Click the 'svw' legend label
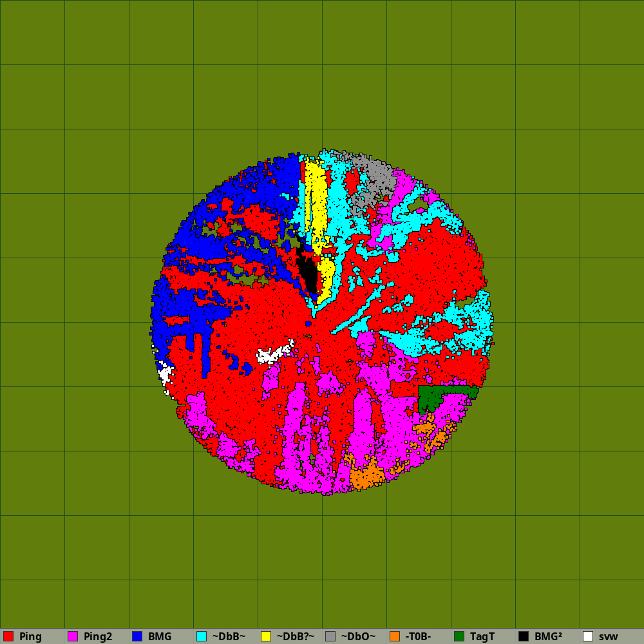The height and width of the screenshot is (644, 644). 609,637
